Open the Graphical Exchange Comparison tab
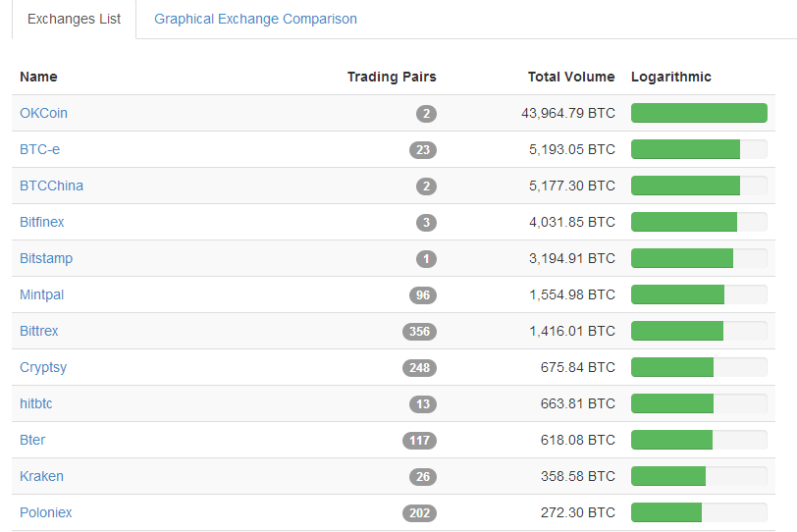797x532 pixels. (x=255, y=20)
